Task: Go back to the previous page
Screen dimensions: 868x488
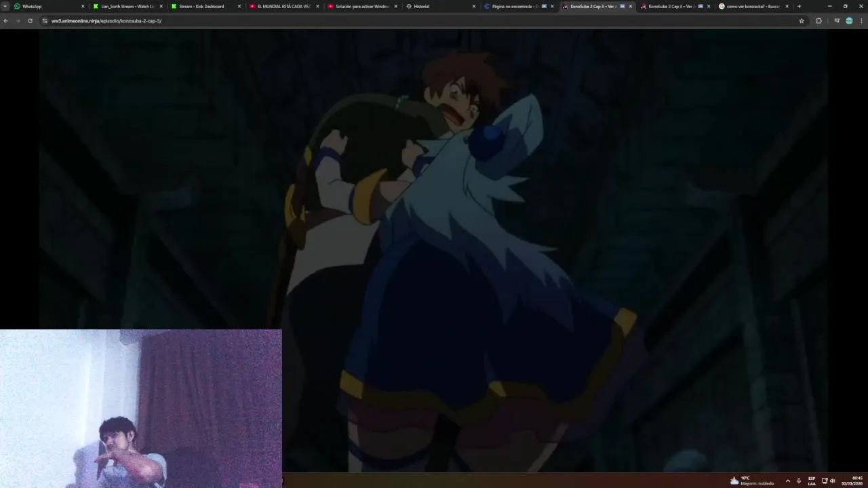Action: [5, 21]
